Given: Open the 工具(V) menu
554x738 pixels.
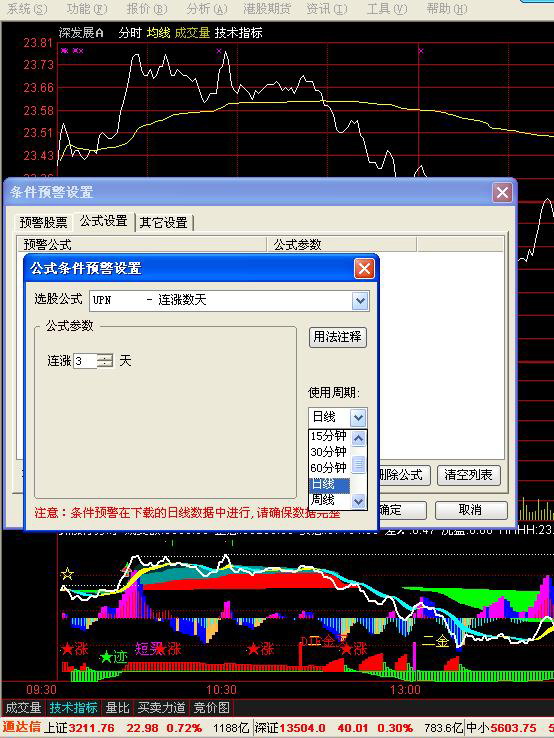Looking at the screenshot, I should 386,9.
